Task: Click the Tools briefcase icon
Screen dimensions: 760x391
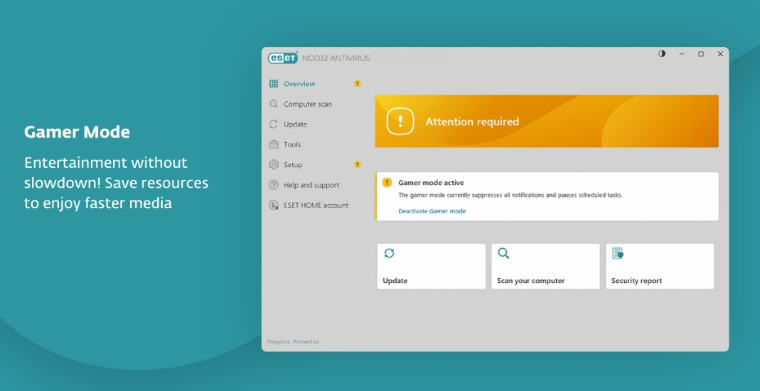Action: [x=273, y=144]
